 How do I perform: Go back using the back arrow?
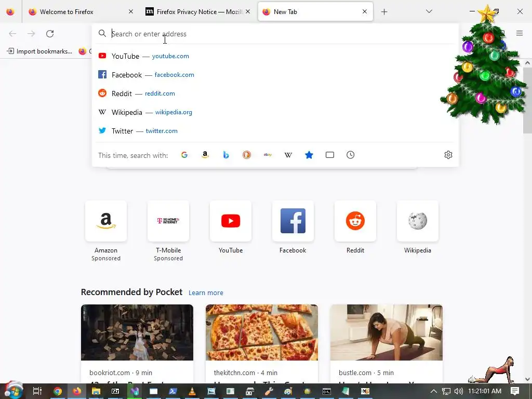(12, 34)
